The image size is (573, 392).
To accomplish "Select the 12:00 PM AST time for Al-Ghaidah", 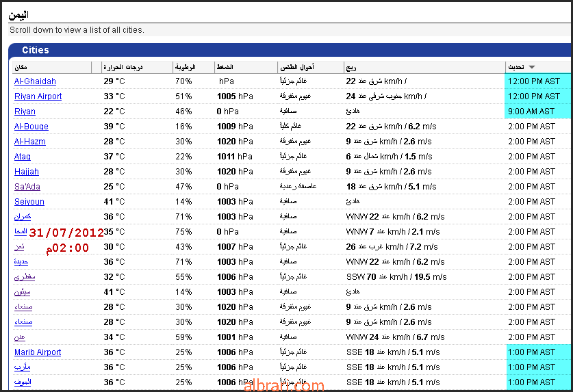I will tap(534, 81).
